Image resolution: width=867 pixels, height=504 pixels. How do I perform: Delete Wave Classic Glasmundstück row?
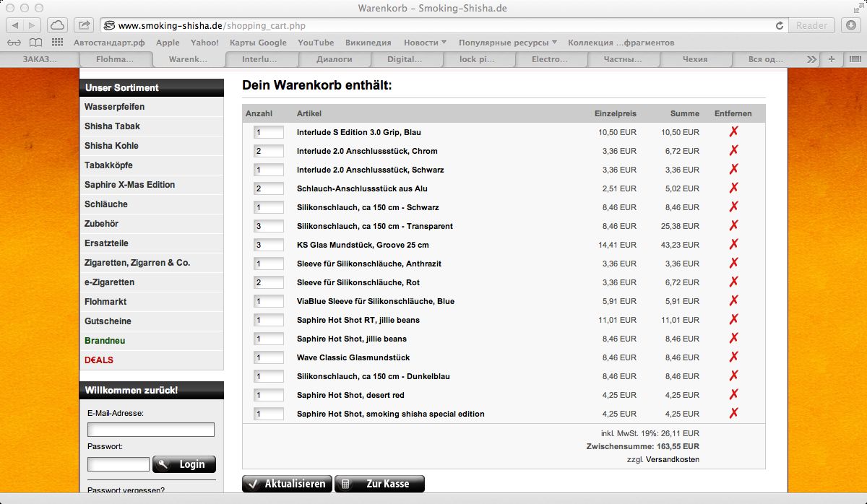733,357
